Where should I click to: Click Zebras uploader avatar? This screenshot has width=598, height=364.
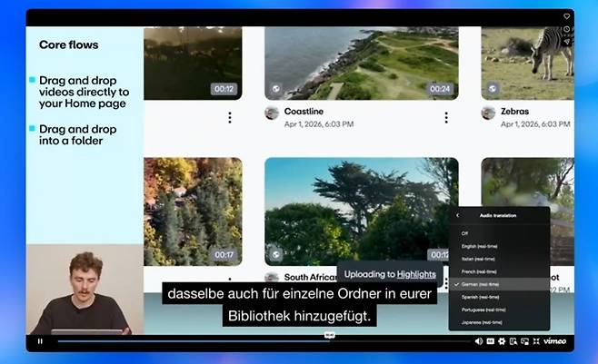[x=488, y=113]
